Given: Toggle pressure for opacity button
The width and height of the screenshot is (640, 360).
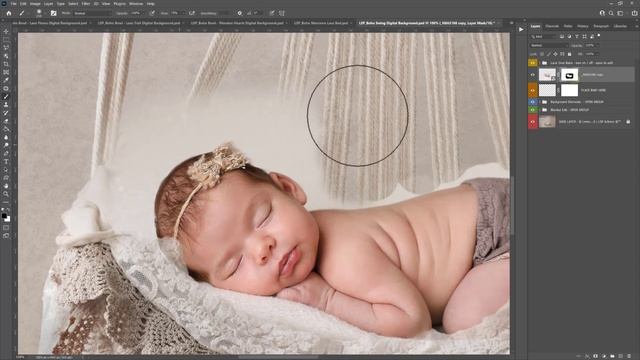Looking at the screenshot, I should coord(152,13).
